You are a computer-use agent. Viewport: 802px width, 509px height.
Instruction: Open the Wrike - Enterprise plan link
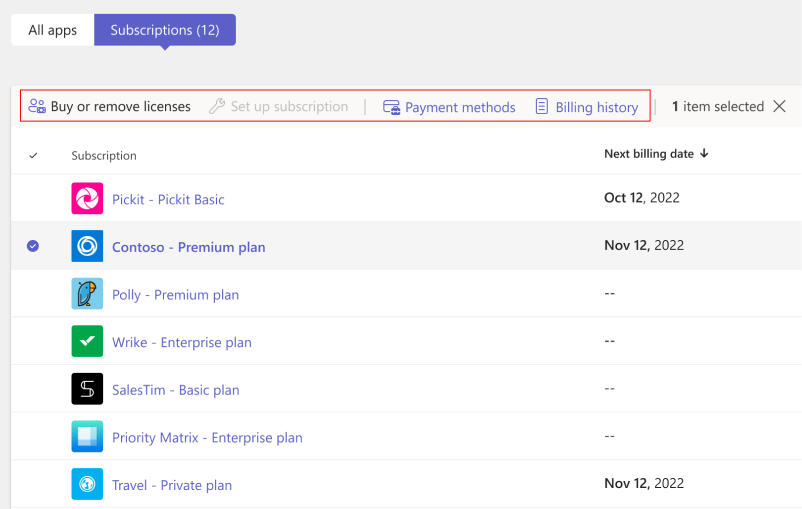coord(181,342)
